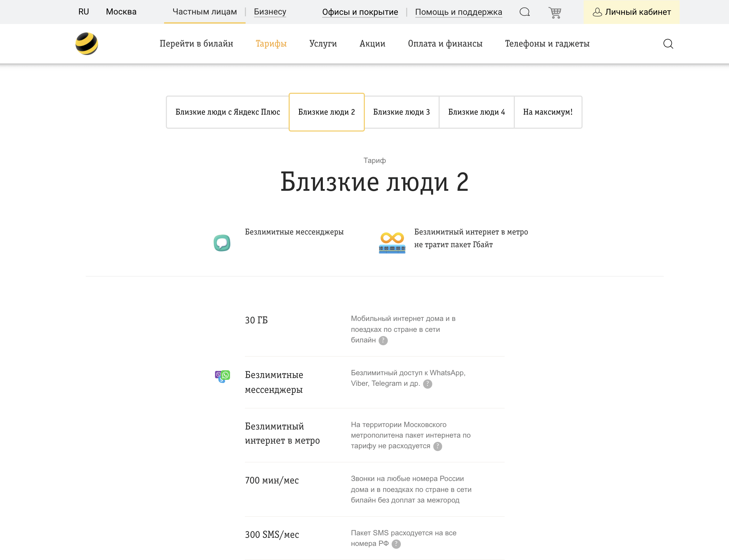This screenshot has height=560, width=729.
Task: Show tooltip for the 300 SMS package
Action: (396, 544)
